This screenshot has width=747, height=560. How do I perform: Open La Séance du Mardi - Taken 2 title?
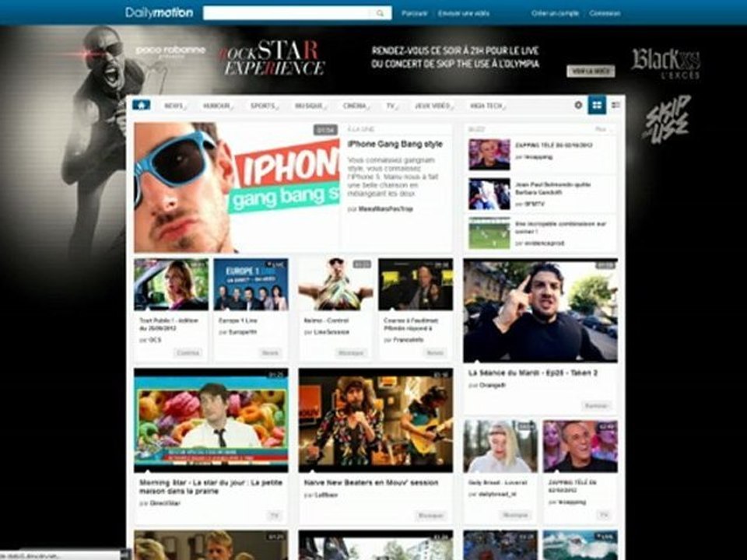click(x=532, y=373)
